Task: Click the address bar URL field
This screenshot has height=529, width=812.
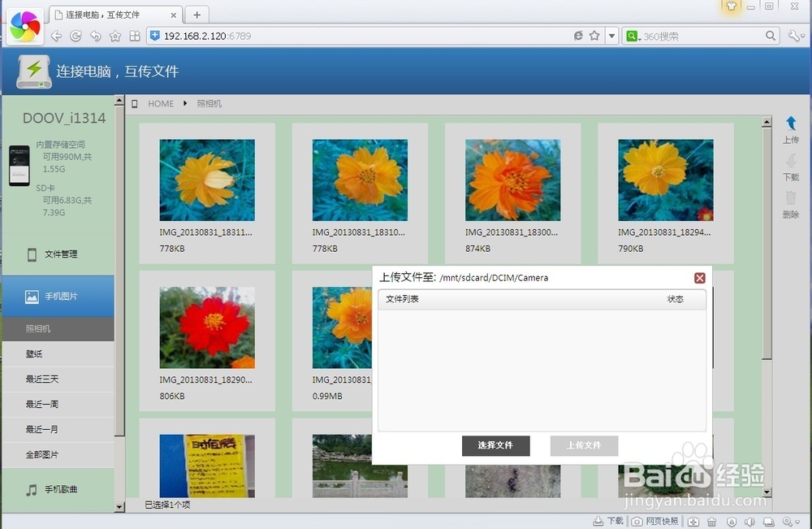Action: point(362,36)
